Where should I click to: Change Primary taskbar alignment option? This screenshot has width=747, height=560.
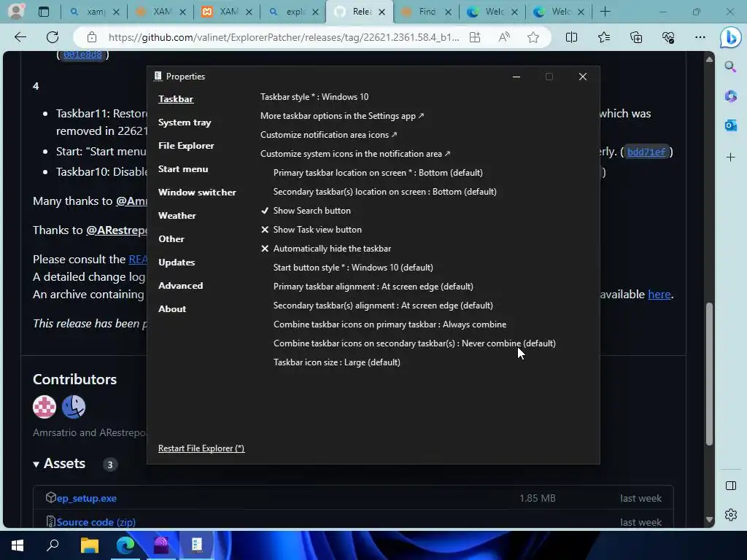[373, 287]
